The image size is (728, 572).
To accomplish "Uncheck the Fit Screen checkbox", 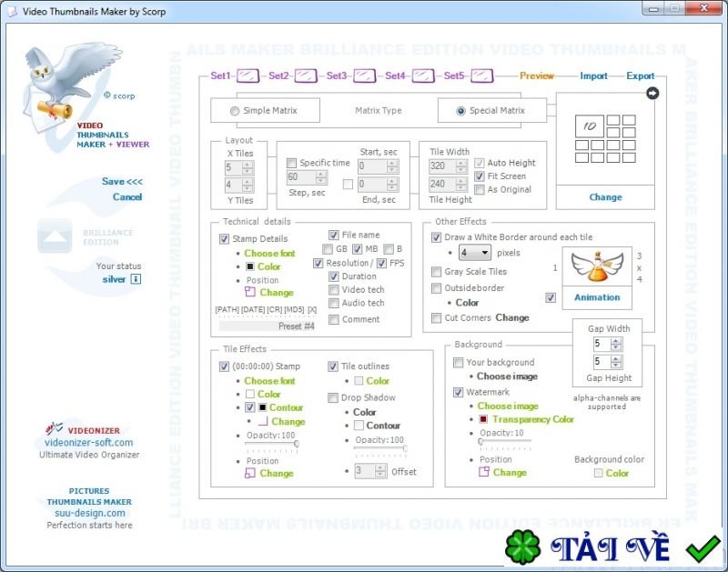I will (480, 176).
